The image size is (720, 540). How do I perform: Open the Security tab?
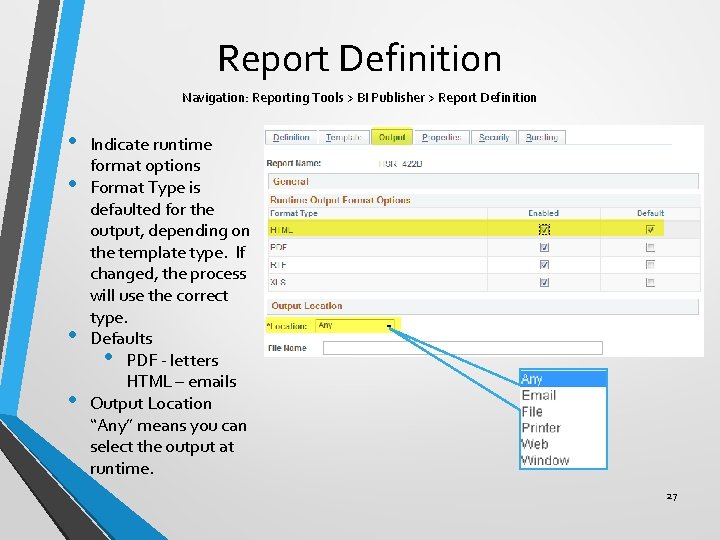pyautogui.click(x=494, y=137)
